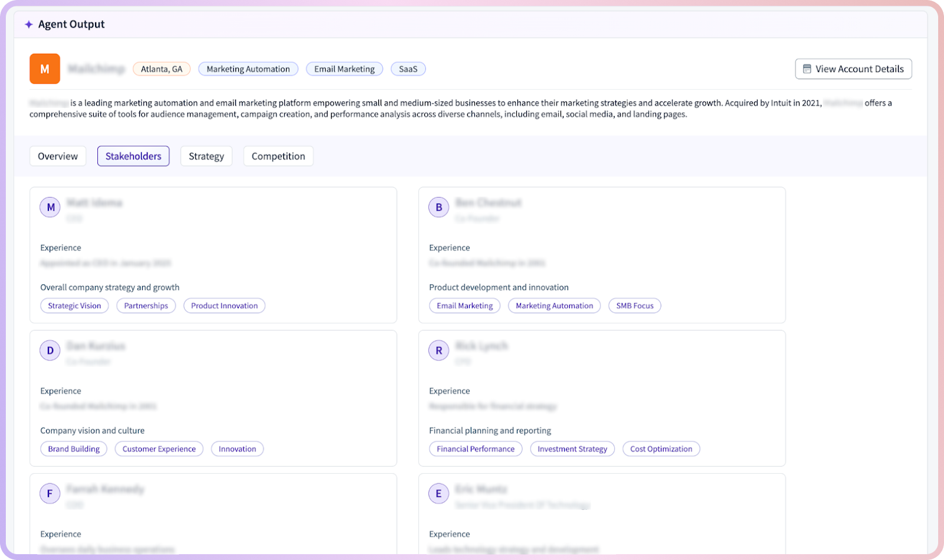Open the Competition tab
The height and width of the screenshot is (560, 944).
click(278, 156)
